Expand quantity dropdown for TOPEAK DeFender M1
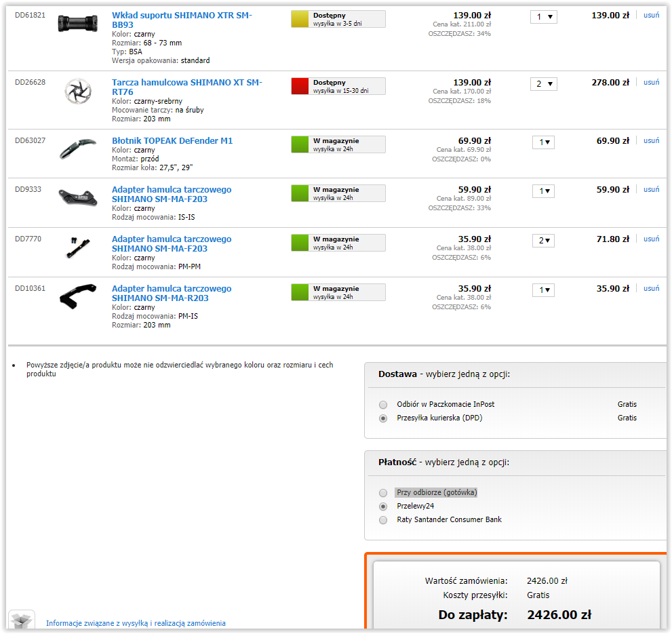 tap(544, 142)
